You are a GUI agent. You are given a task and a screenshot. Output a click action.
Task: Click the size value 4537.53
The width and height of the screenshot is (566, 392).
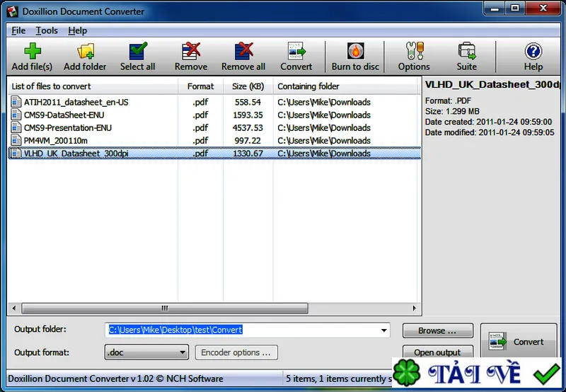[x=248, y=128]
